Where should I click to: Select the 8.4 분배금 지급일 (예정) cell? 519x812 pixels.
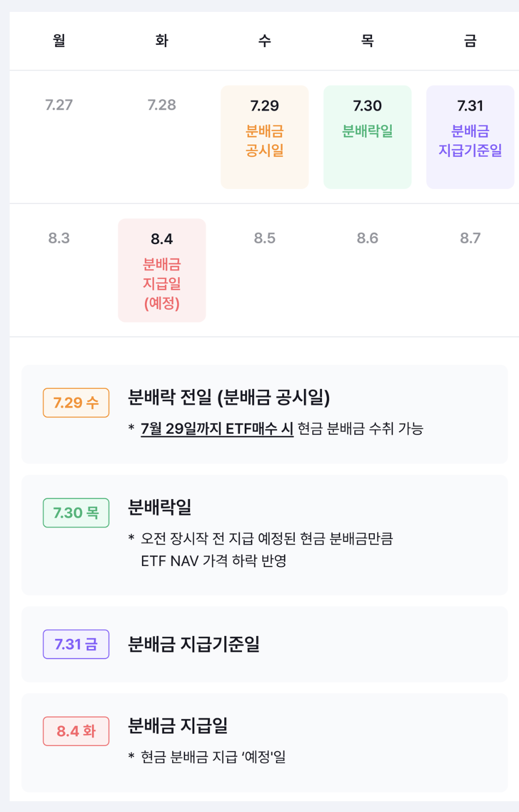tap(162, 270)
